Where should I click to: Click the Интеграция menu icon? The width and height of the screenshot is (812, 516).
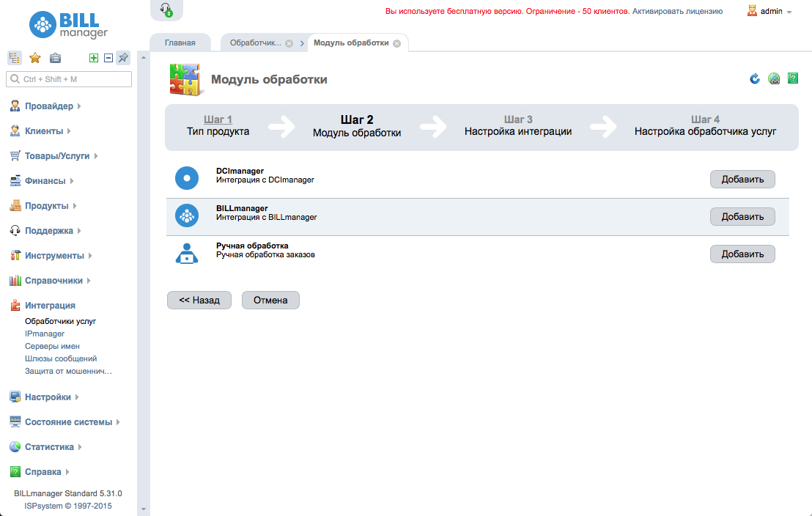[x=15, y=305]
